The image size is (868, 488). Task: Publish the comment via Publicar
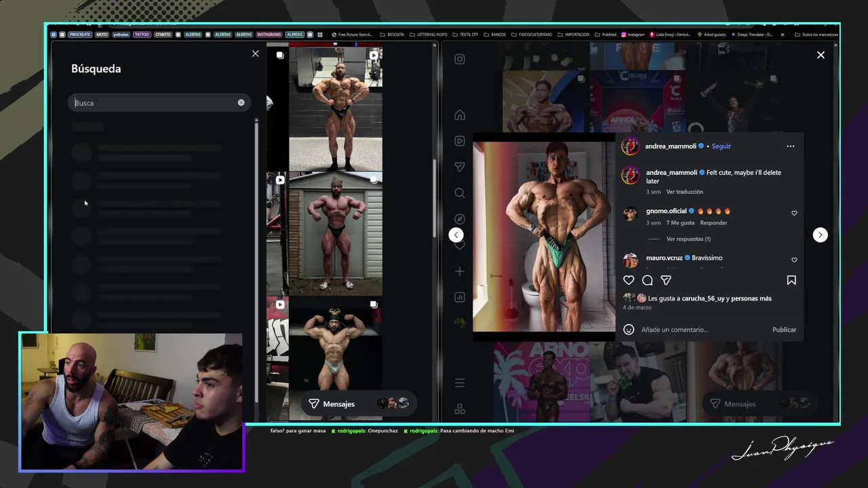[784, 329]
